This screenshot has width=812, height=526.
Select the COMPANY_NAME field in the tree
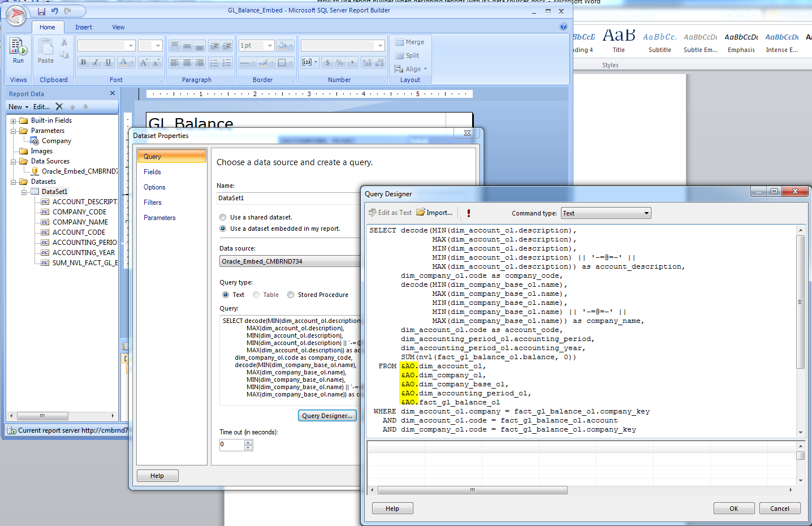point(80,222)
